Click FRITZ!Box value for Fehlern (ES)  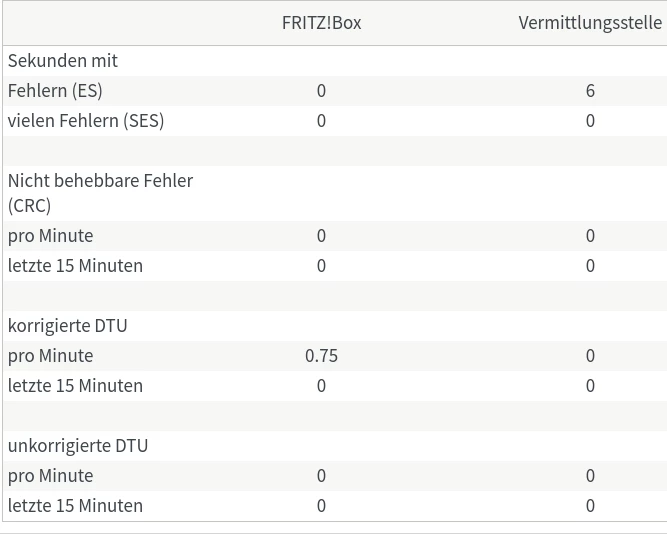[x=321, y=91]
